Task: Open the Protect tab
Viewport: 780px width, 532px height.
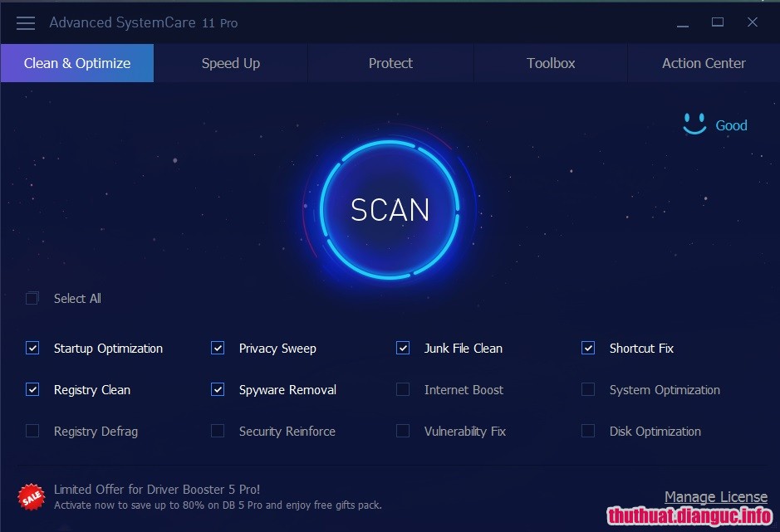Action: 390,63
